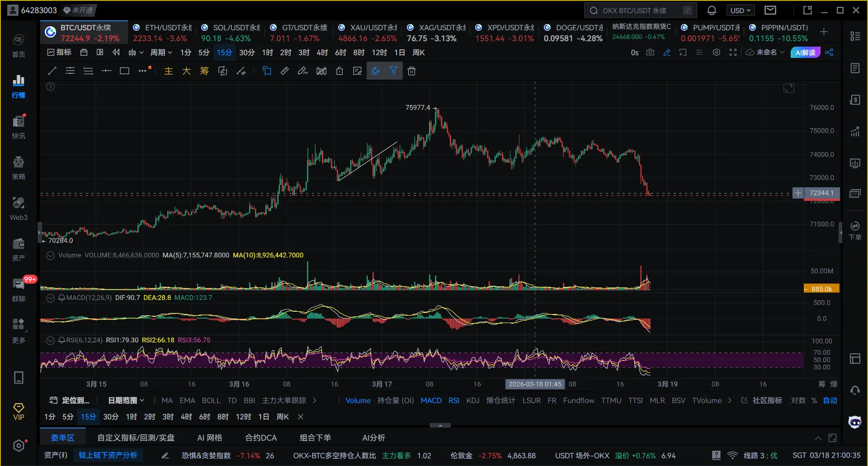Toggle the 主 main-force indicator button

tap(168, 71)
